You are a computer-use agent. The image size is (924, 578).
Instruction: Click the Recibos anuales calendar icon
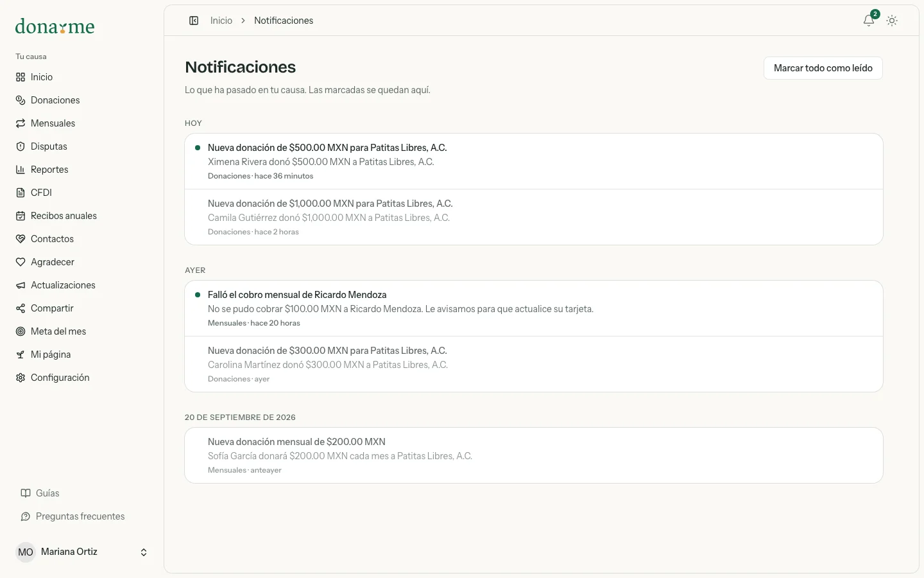point(21,216)
